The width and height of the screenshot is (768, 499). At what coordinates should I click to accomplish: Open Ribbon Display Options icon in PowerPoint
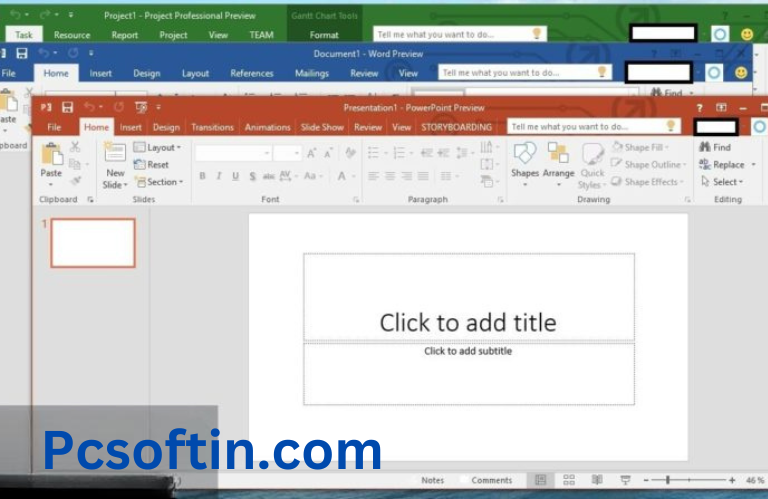pyautogui.click(x=721, y=107)
